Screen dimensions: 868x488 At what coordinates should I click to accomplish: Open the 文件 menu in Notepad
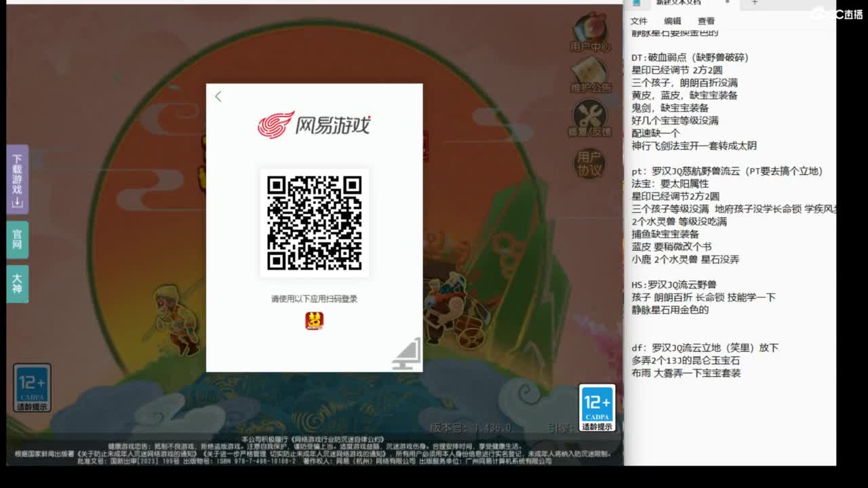click(639, 21)
